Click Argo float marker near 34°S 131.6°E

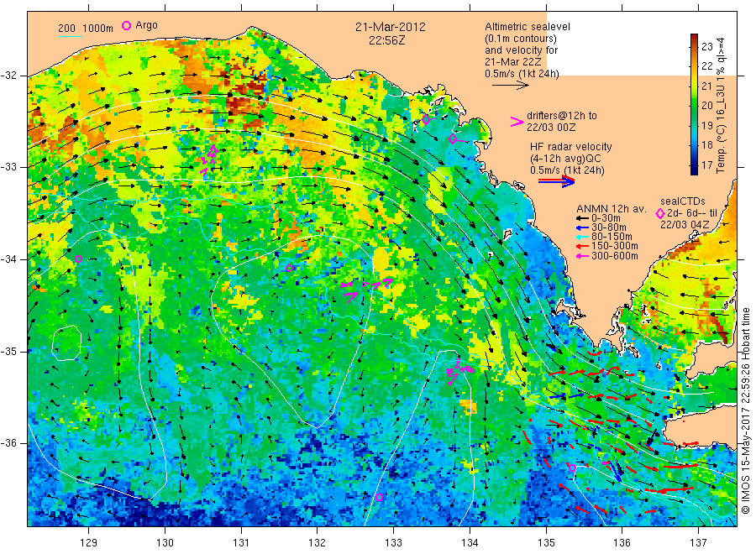pos(289,269)
